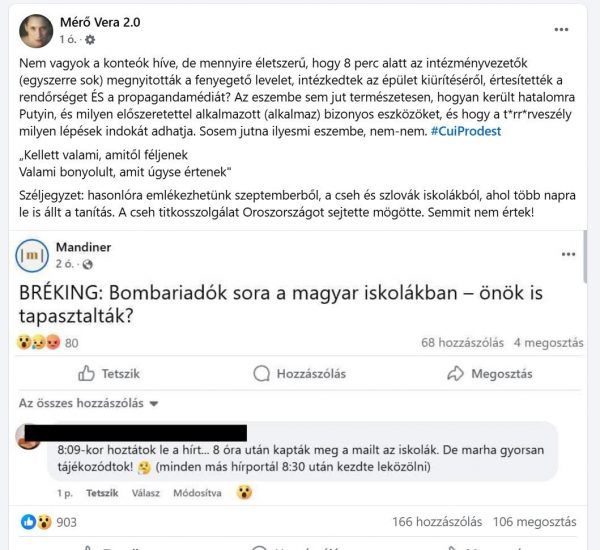Image resolution: width=600 pixels, height=550 pixels.
Task: Open Mandiner page logo avatar
Action: coord(32,255)
